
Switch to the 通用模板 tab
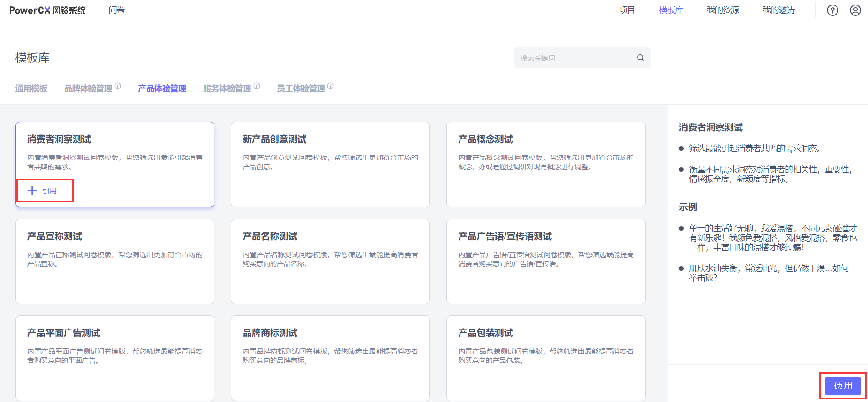[x=31, y=88]
